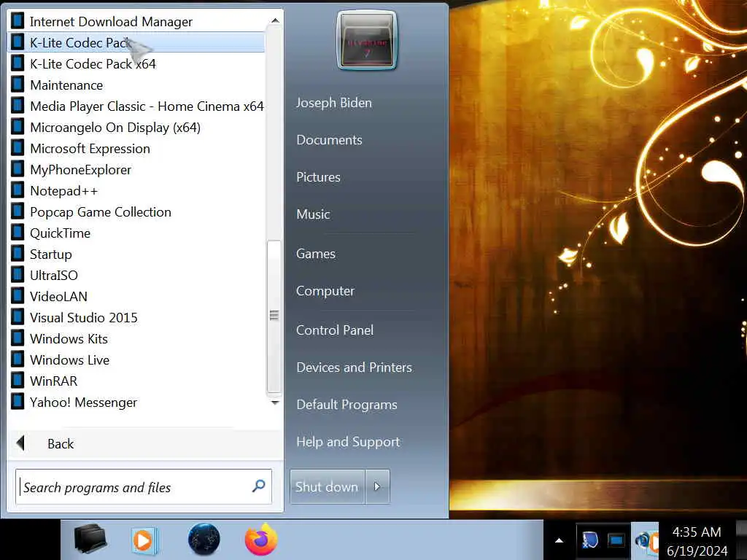Open the clock showing 4:35 AM
Screen dimensions: 747x560
[697, 541]
